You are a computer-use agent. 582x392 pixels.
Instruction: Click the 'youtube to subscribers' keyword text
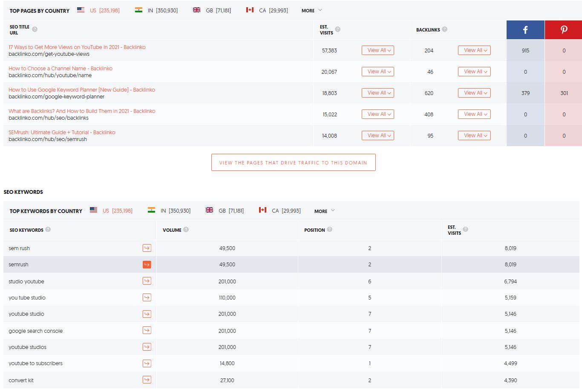click(35, 363)
